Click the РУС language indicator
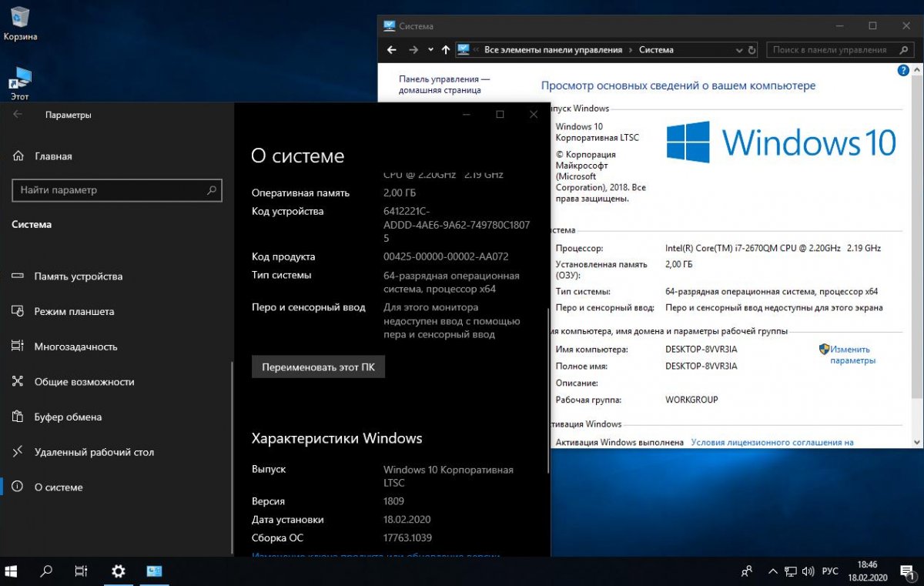924x586 pixels. tap(830, 571)
